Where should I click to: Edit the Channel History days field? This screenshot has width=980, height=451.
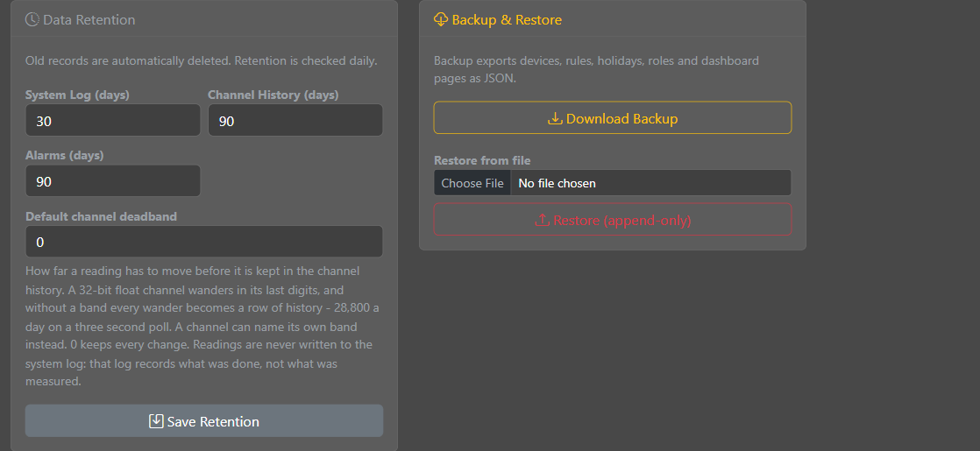[295, 121]
